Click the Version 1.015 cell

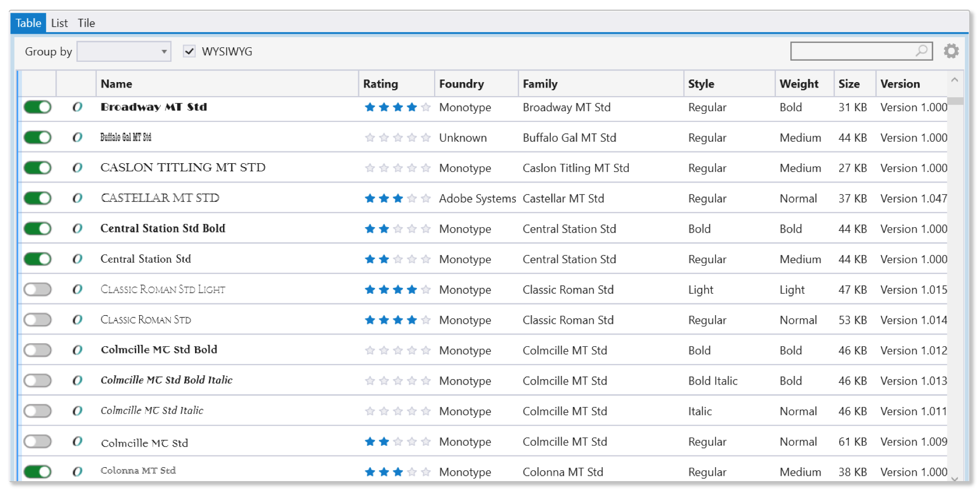point(913,290)
